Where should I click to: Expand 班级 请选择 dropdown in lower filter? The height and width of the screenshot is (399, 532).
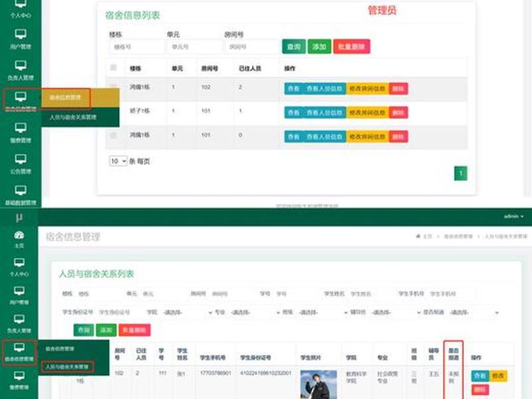coord(323,313)
